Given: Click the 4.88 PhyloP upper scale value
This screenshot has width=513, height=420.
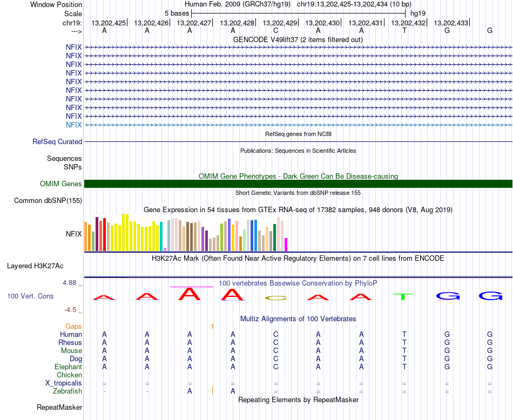Looking at the screenshot, I should click(x=69, y=283).
